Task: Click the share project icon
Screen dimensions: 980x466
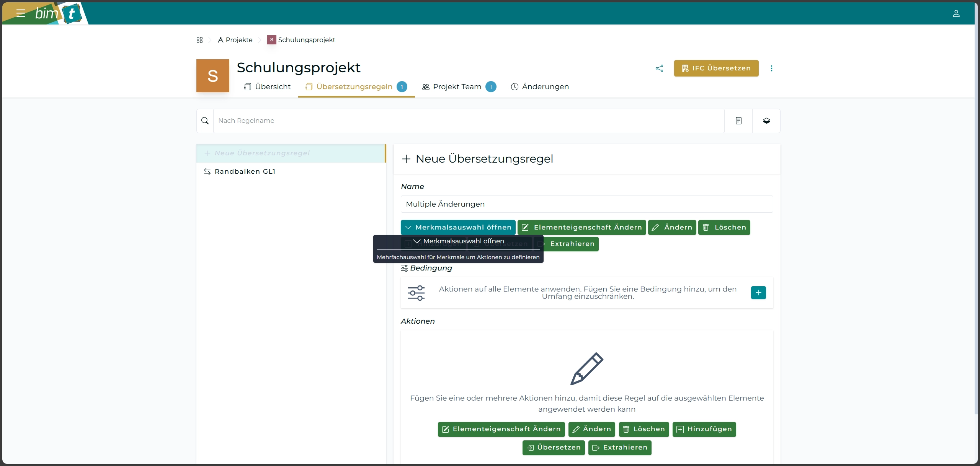Action: [659, 68]
